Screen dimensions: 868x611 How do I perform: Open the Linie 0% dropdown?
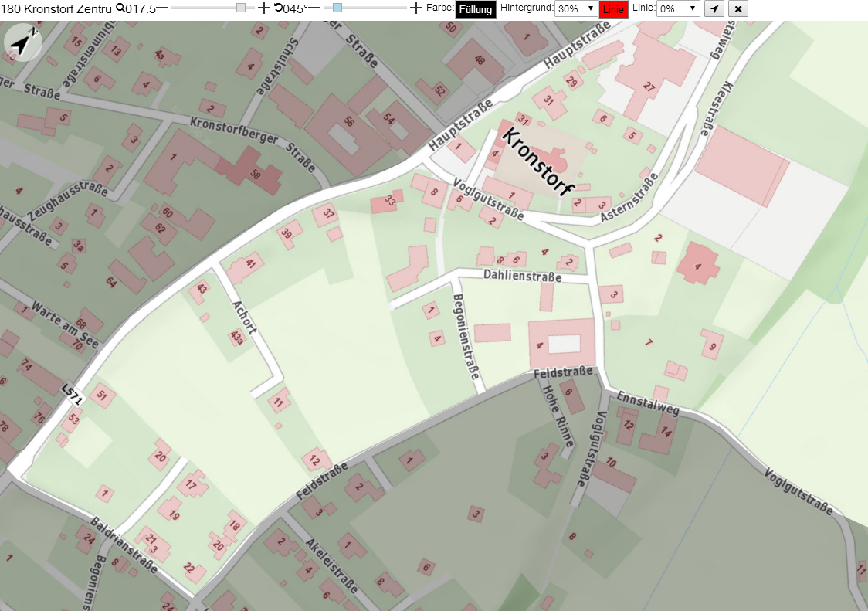point(678,8)
